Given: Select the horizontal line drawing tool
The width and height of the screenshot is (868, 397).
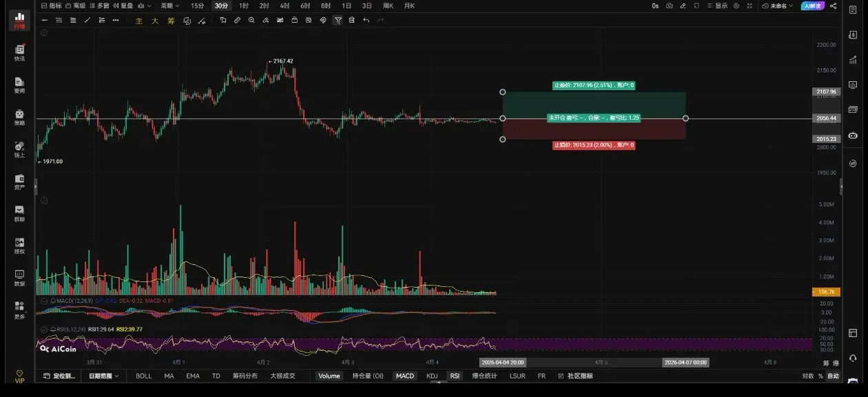Looking at the screenshot, I should pos(45,20).
